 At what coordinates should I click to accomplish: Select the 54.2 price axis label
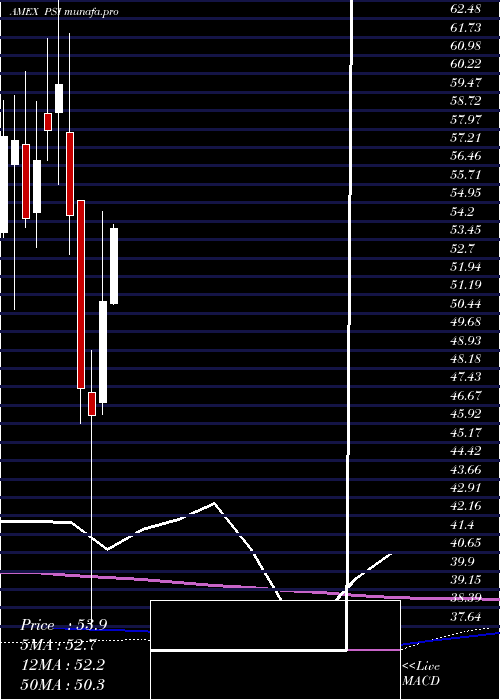462,212
